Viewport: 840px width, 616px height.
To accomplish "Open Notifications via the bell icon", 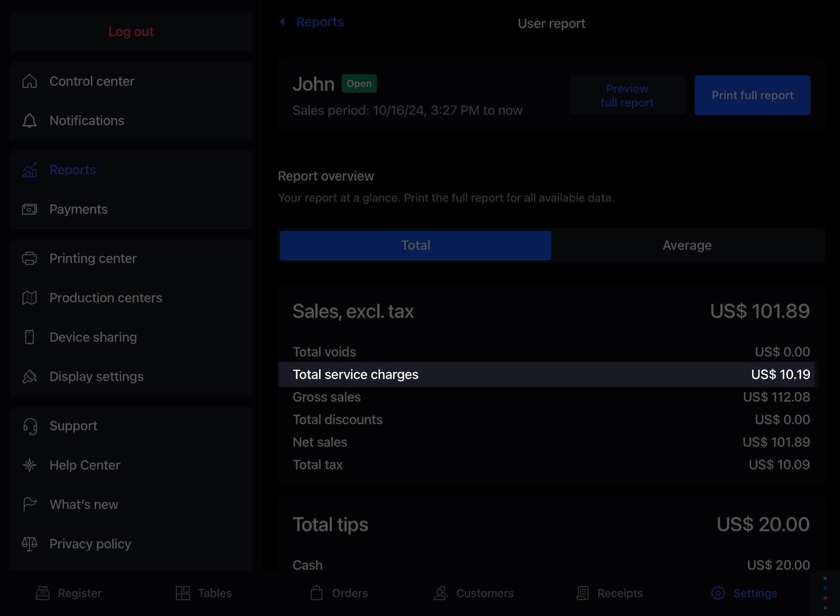I will (x=30, y=121).
